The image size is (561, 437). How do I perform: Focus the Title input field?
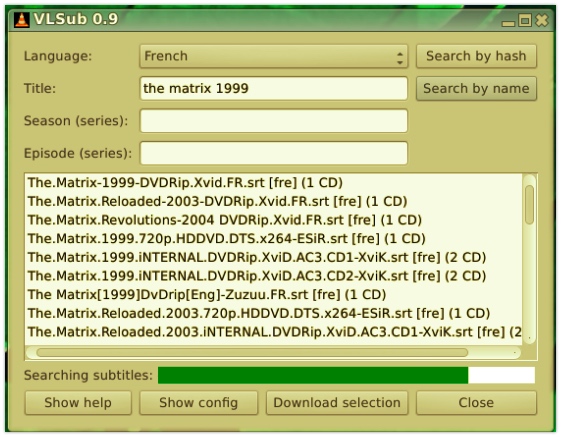pyautogui.click(x=273, y=88)
